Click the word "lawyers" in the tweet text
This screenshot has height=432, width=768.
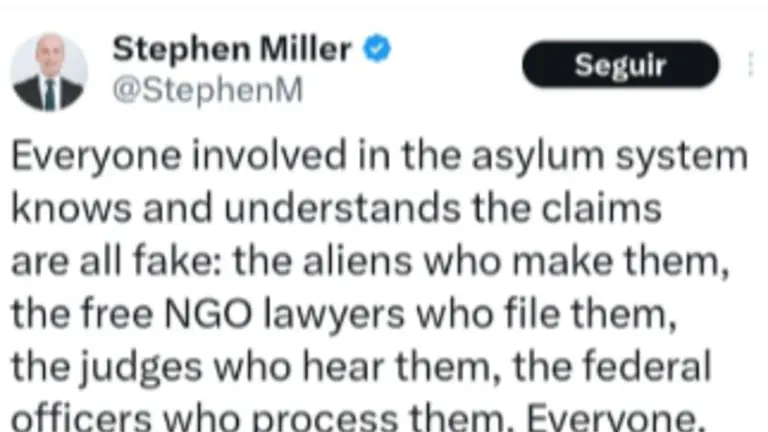(334, 315)
